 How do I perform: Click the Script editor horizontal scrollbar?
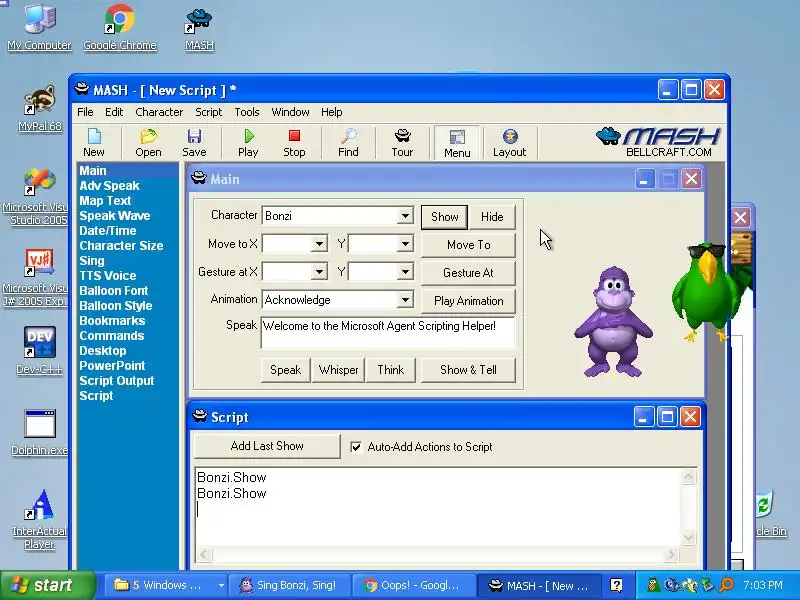click(438, 555)
